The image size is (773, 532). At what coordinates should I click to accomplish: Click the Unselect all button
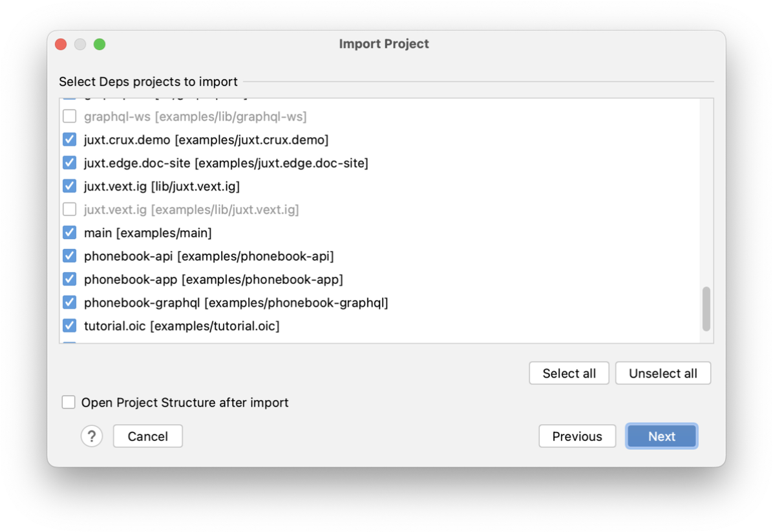point(663,373)
